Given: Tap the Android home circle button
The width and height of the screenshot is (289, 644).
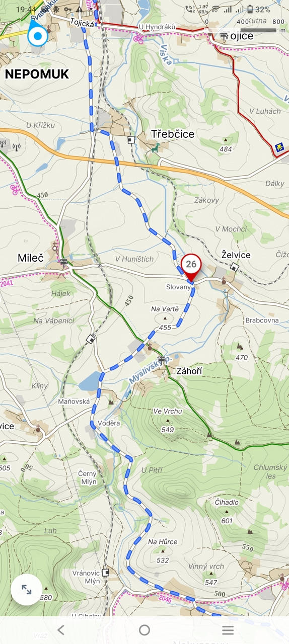Looking at the screenshot, I should [x=144, y=630].
